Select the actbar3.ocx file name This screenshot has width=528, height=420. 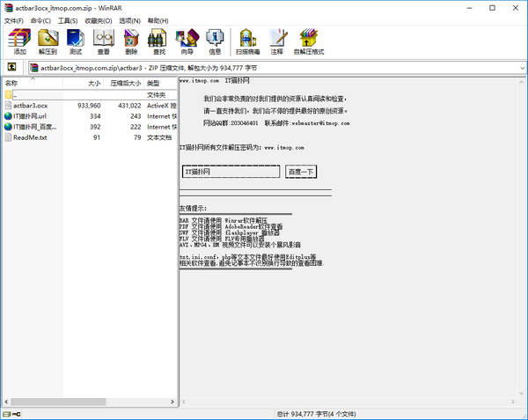point(30,106)
